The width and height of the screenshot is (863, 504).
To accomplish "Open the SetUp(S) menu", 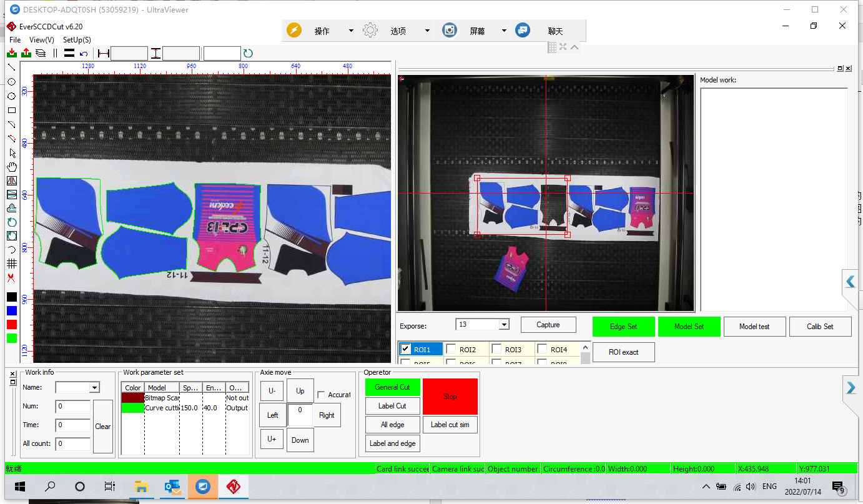I will [77, 40].
